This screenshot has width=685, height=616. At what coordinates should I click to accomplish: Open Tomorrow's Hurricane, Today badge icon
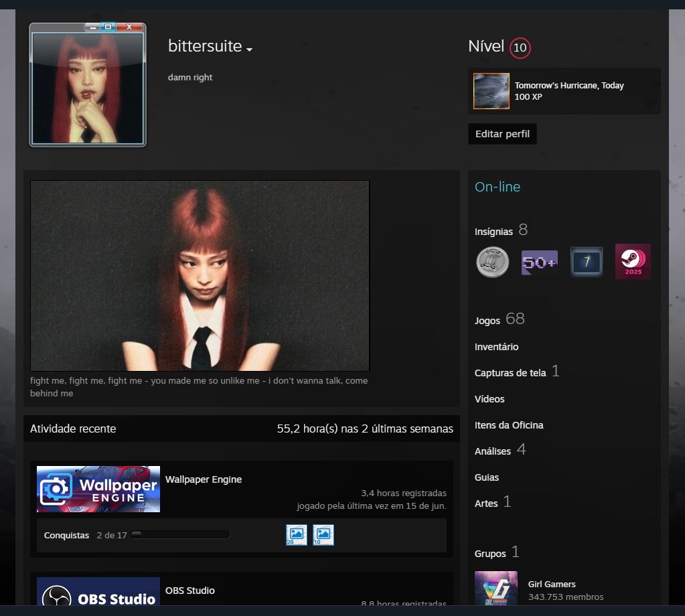tap(491, 91)
